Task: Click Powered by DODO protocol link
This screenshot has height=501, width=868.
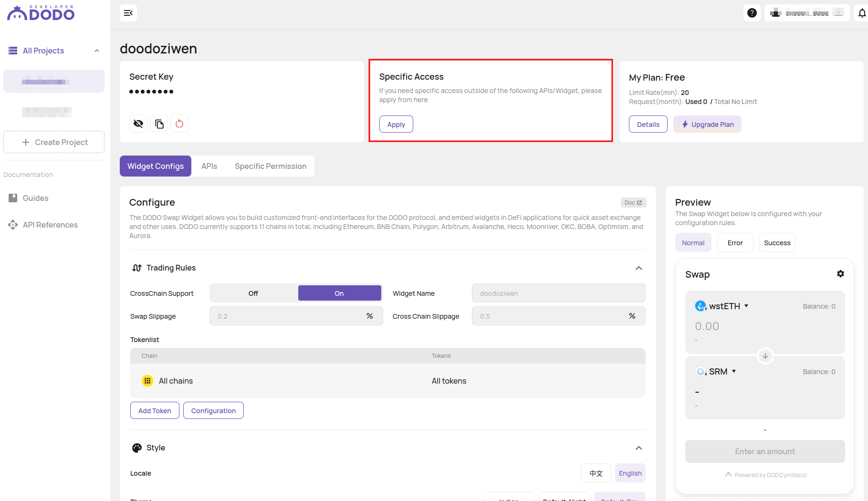Action: [765, 475]
